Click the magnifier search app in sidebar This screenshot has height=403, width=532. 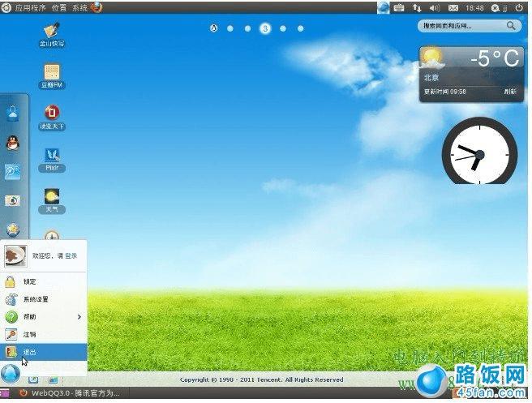click(13, 172)
